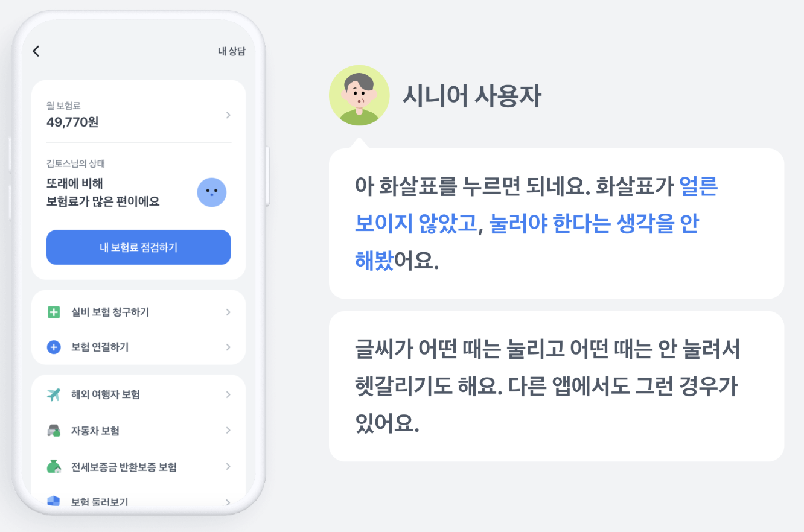
Task: Tap the blue box 보험 둘러보기 icon
Action: (54, 501)
